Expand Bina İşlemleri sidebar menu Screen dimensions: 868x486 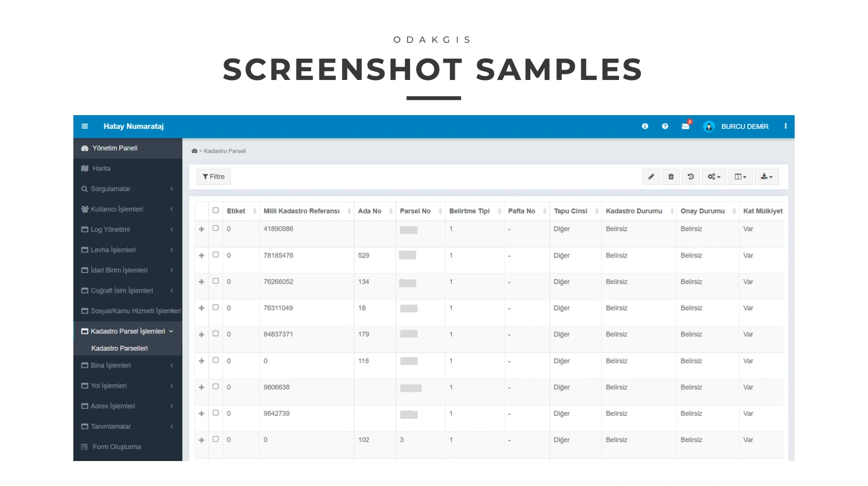click(x=111, y=365)
